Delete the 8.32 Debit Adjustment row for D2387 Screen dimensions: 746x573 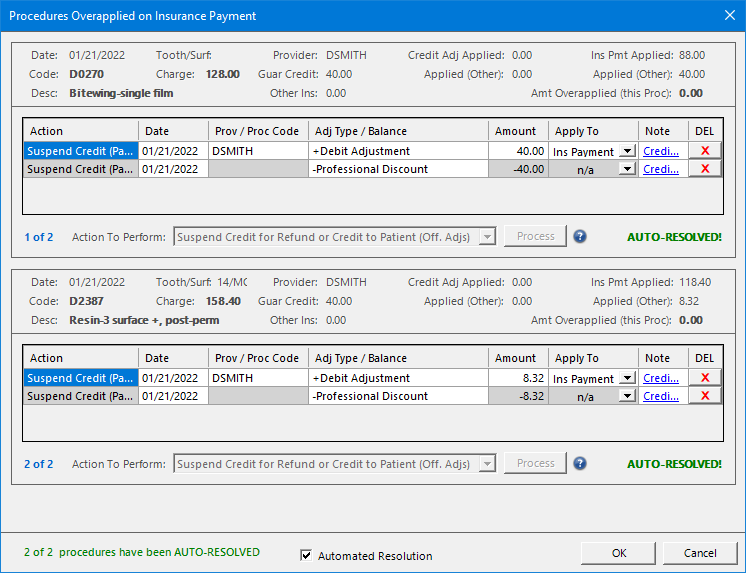pyautogui.click(x=704, y=378)
